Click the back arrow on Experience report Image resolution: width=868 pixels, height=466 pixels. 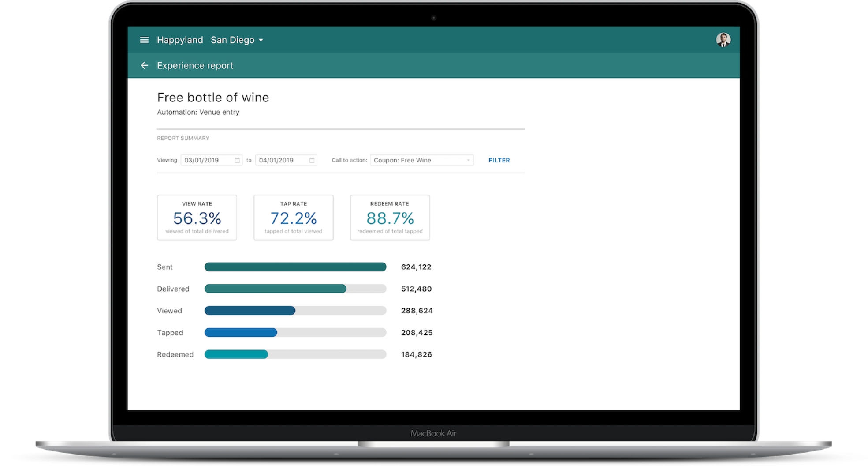(145, 65)
